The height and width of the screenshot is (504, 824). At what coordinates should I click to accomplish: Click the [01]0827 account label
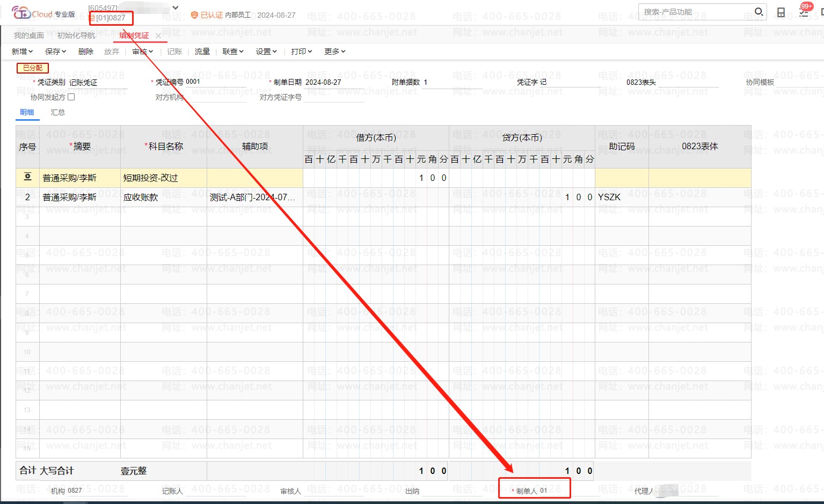[111, 18]
